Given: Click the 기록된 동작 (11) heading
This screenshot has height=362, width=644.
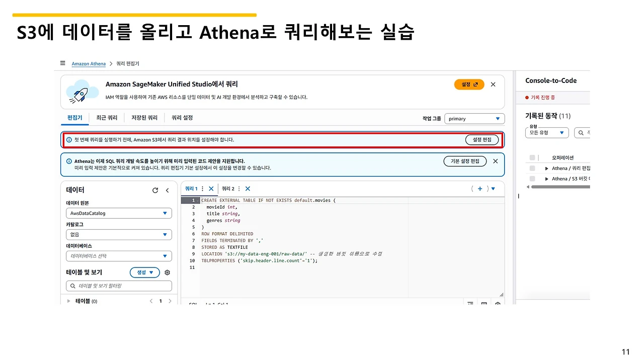Looking at the screenshot, I should pyautogui.click(x=548, y=116).
